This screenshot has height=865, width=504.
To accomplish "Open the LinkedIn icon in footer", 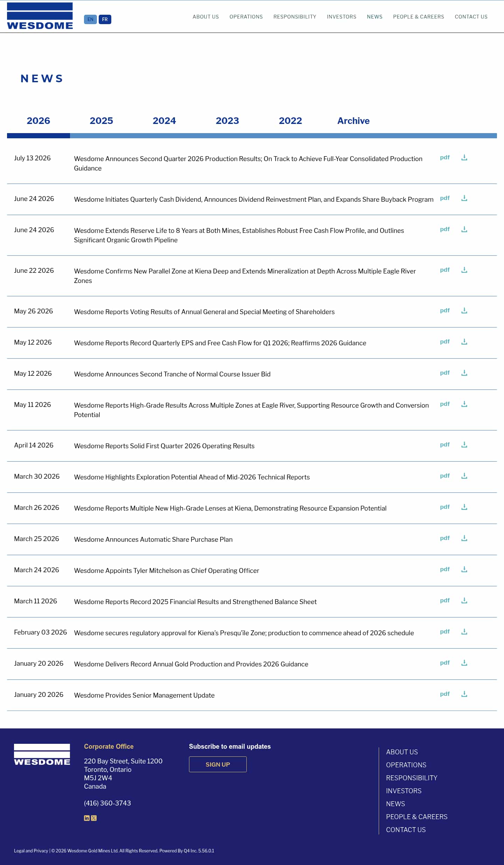I will (x=87, y=818).
